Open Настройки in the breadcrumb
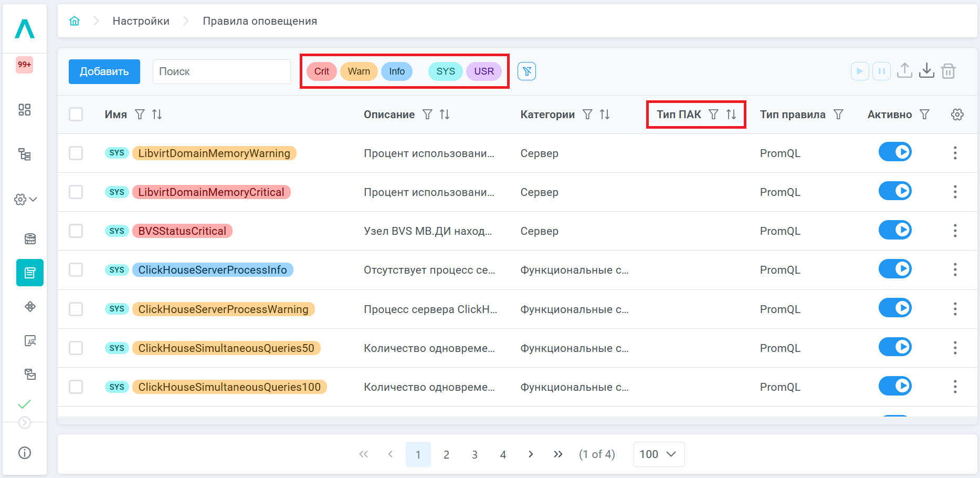This screenshot has width=980, height=478. pos(141,21)
